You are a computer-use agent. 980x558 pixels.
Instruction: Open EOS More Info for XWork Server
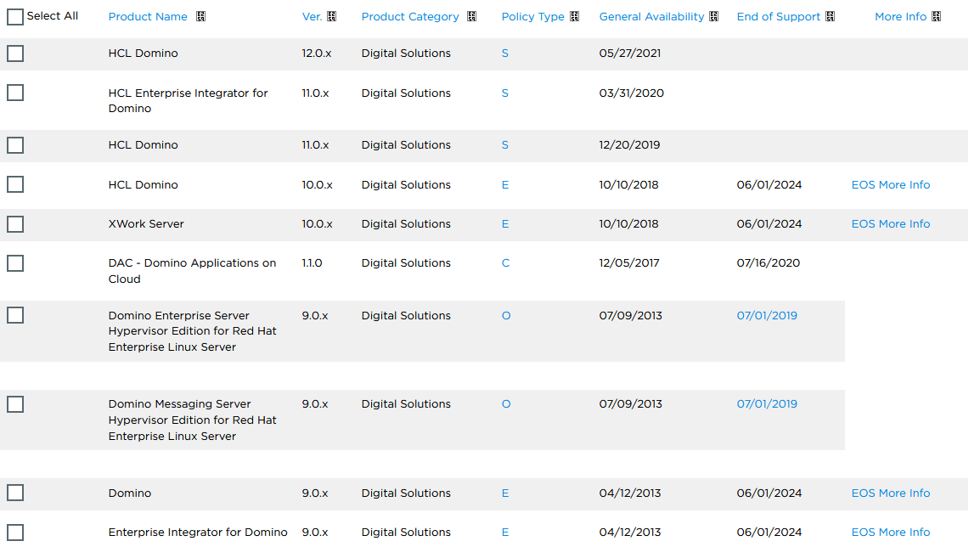[891, 224]
